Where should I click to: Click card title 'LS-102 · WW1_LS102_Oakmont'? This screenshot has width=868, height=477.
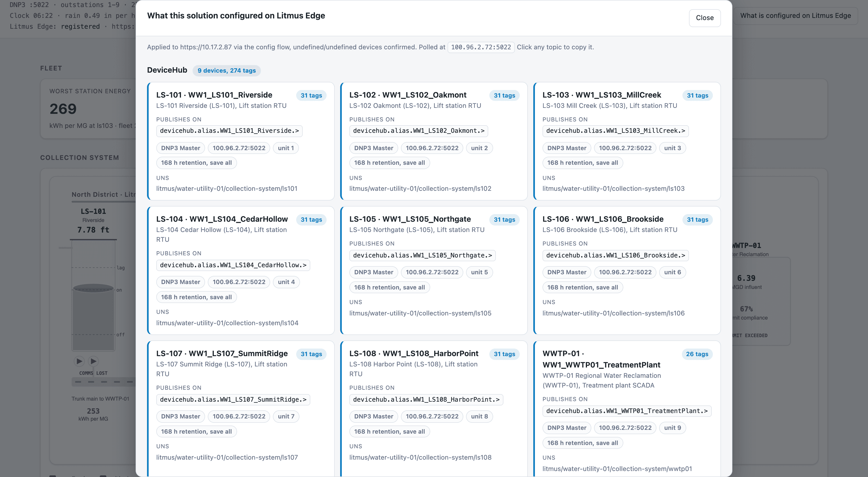click(408, 95)
